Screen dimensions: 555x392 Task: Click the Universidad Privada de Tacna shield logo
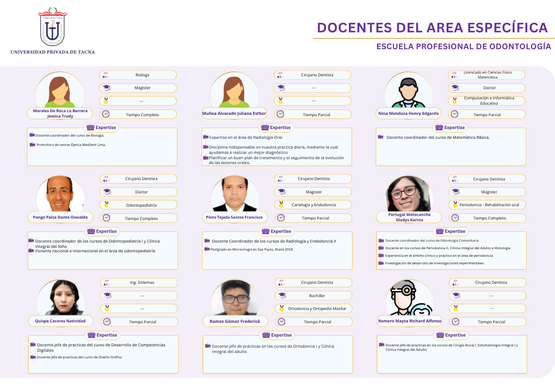(52, 27)
